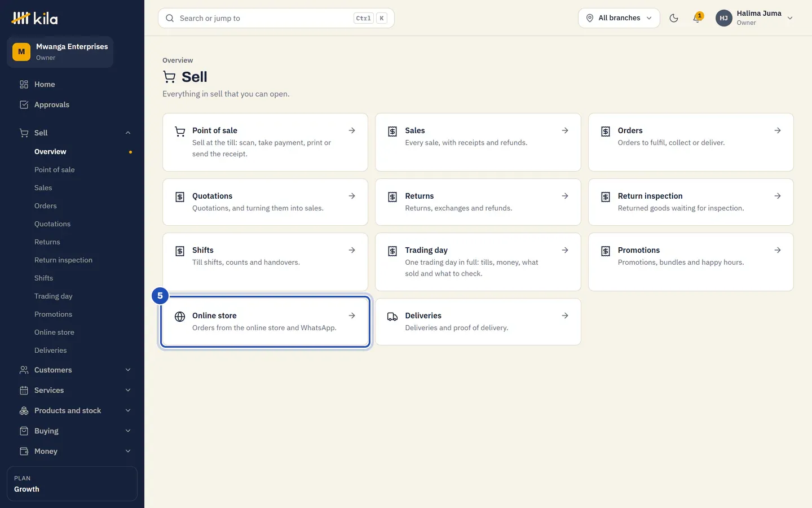Click the Deliveries truck icon
Viewport: 812px width, 508px height.
point(392,317)
